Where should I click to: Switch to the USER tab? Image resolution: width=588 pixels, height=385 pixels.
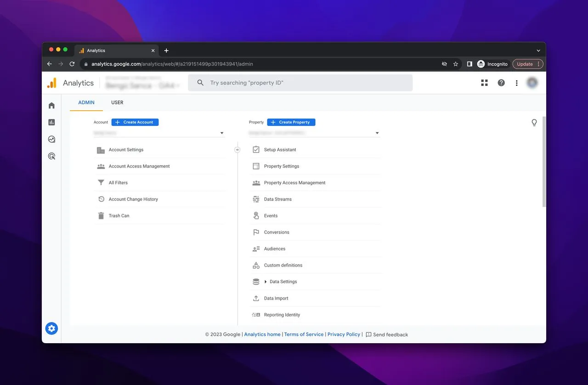tap(117, 102)
